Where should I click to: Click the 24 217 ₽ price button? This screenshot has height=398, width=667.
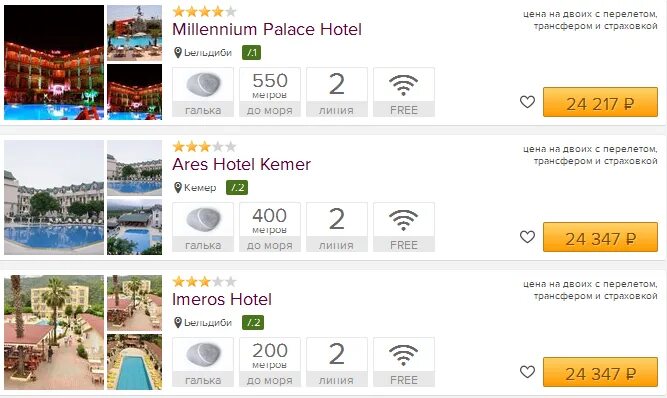tap(600, 102)
